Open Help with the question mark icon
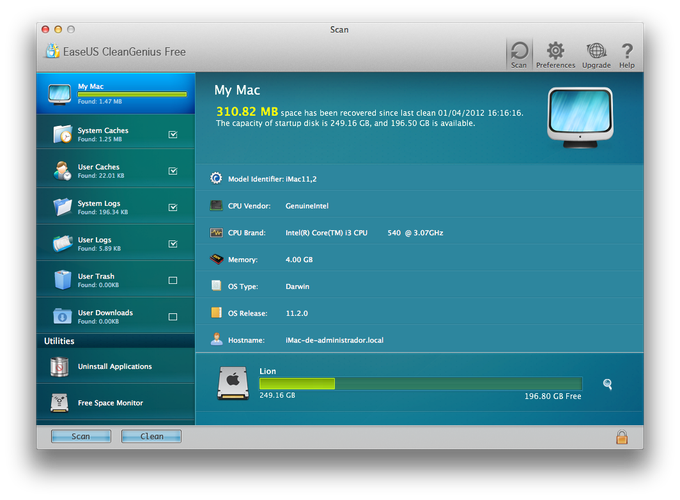Screen dimensions: 680x500 pyautogui.click(x=627, y=51)
